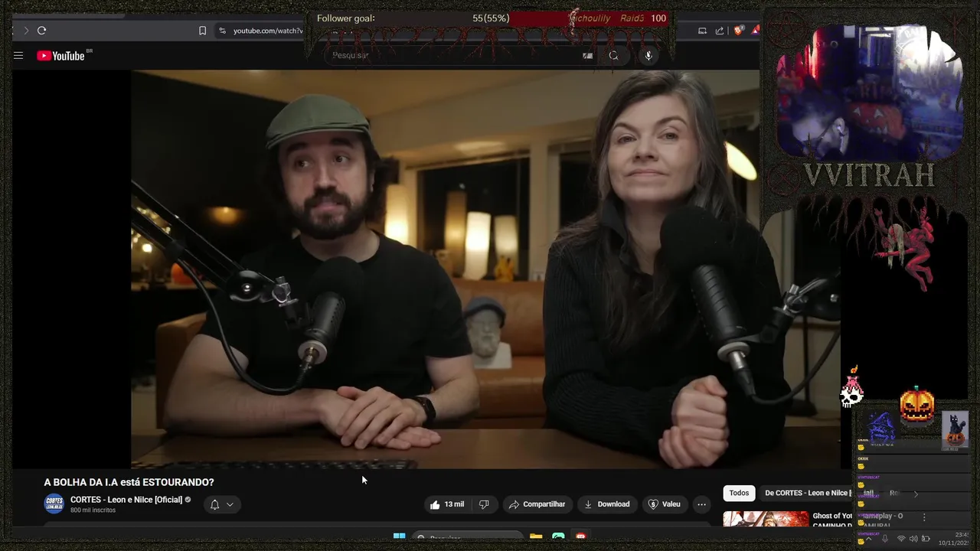Click the 800 mil inscritos subscriber count

click(x=93, y=510)
